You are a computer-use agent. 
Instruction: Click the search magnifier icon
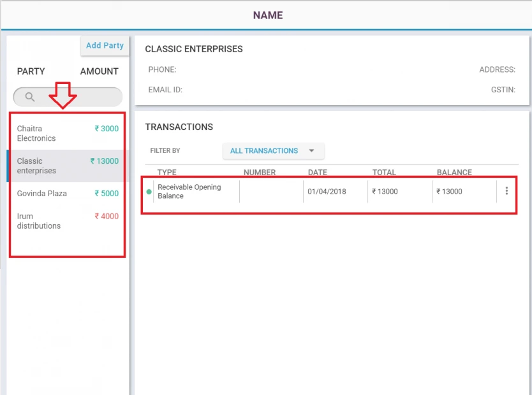[x=30, y=97]
